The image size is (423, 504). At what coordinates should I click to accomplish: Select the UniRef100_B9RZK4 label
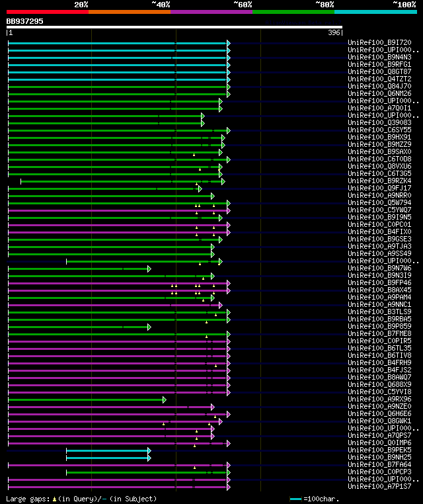pos(379,181)
